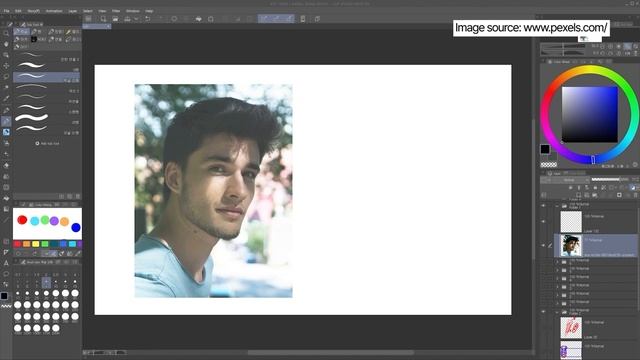Viewport: 640px width, 360px height.
Task: Select the Lasso selection tool
Action: point(6,76)
